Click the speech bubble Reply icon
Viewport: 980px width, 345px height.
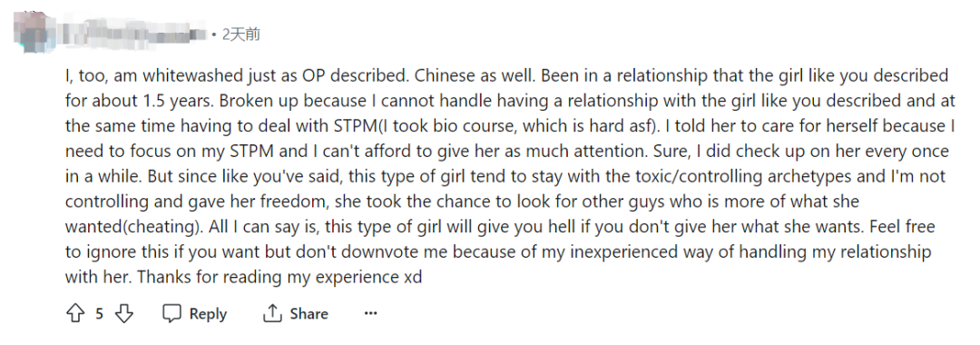[171, 313]
